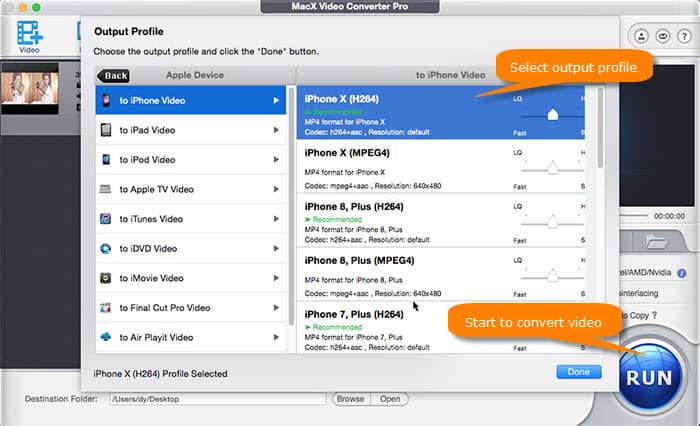700x426 pixels.
Task: Expand the to iPod Video submenu arrow
Action: (x=276, y=159)
